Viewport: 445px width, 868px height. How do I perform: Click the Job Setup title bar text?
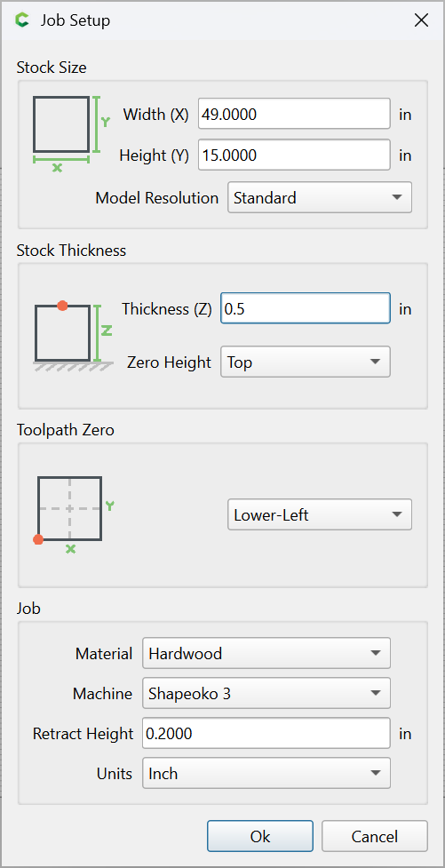[x=75, y=20]
